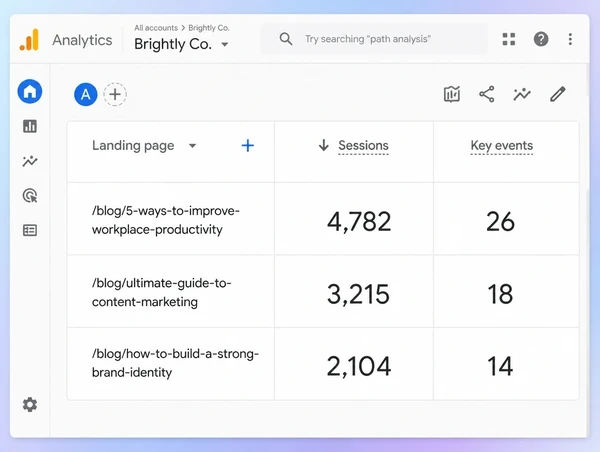Open the Help question mark icon
The width and height of the screenshot is (600, 452).
coord(541,39)
